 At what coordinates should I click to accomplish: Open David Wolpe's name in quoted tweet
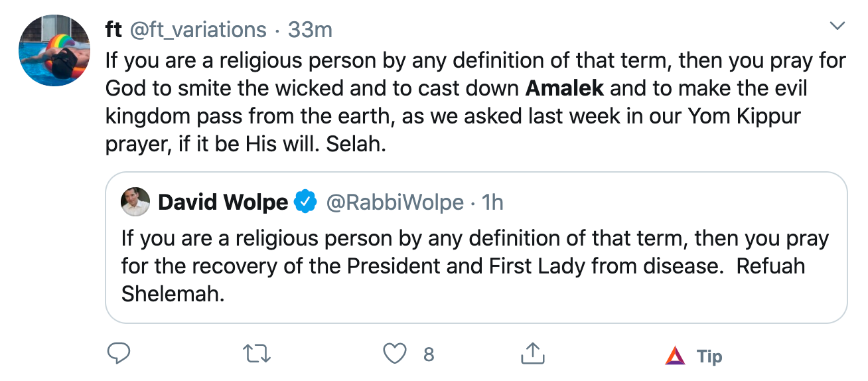pyautogui.click(x=223, y=202)
